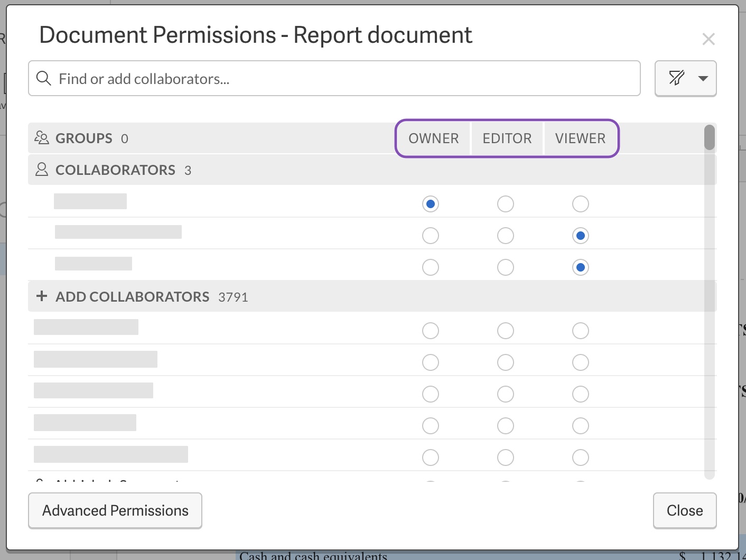Select Editor for the second collaborator

(506, 236)
